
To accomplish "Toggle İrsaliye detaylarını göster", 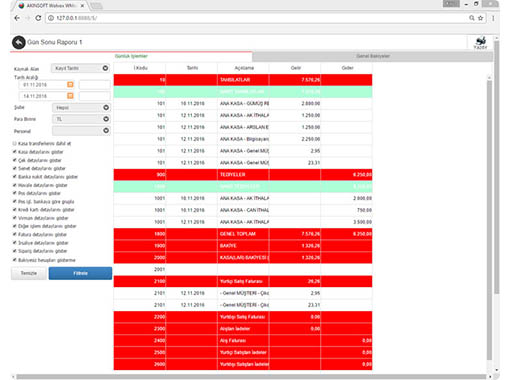I will click(14, 243).
